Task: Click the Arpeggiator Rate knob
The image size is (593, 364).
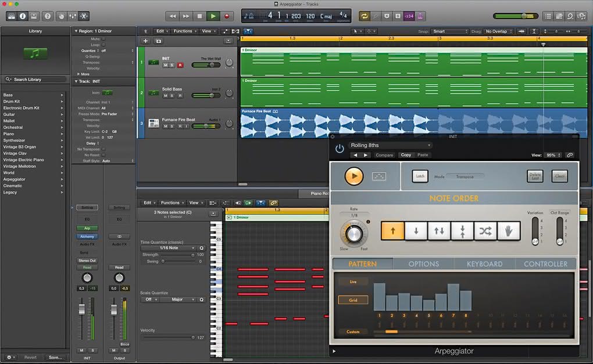Action: pos(354,234)
